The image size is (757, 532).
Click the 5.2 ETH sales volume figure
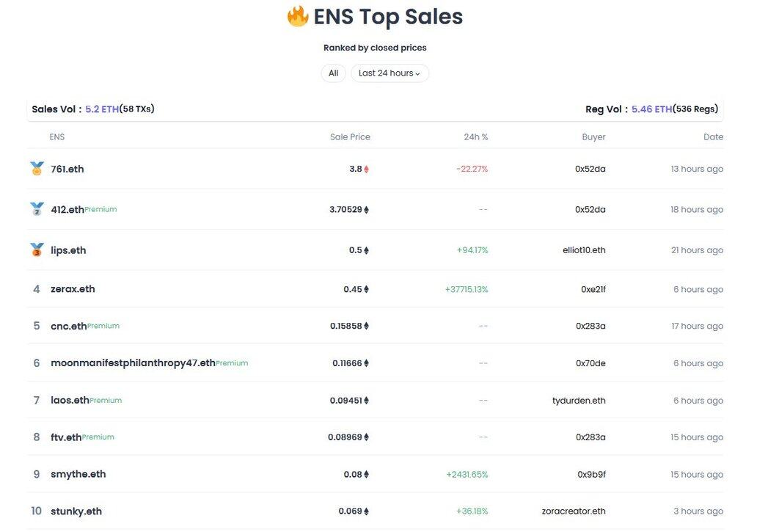(x=102, y=109)
